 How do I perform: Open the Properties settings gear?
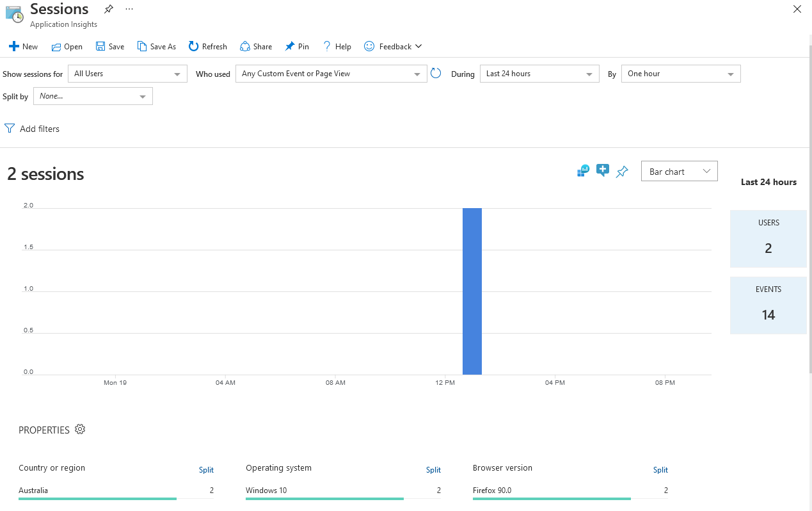click(x=80, y=429)
